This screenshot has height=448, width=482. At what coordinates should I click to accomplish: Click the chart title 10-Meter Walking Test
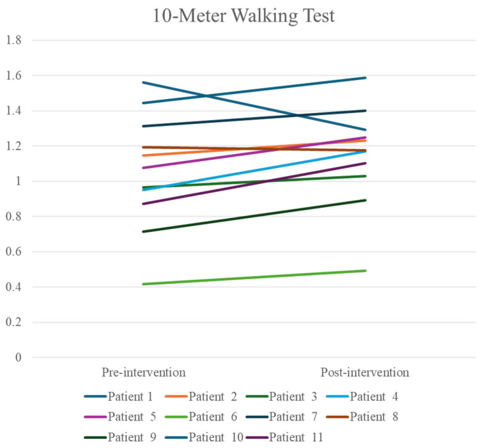[x=244, y=16]
